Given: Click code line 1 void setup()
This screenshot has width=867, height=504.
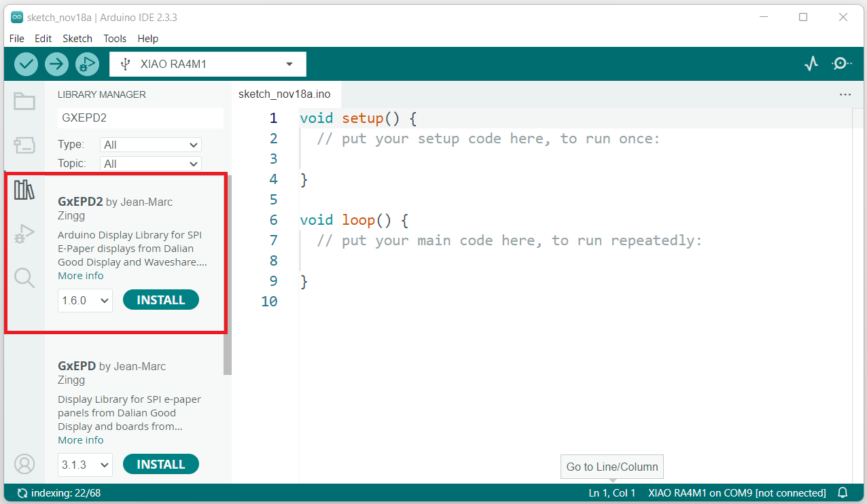Looking at the screenshot, I should (357, 118).
